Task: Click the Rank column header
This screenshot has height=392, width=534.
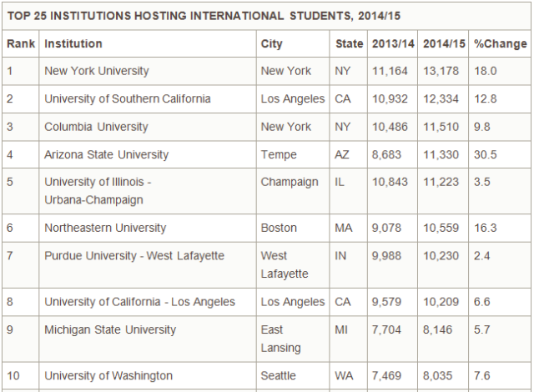Action: click(20, 44)
